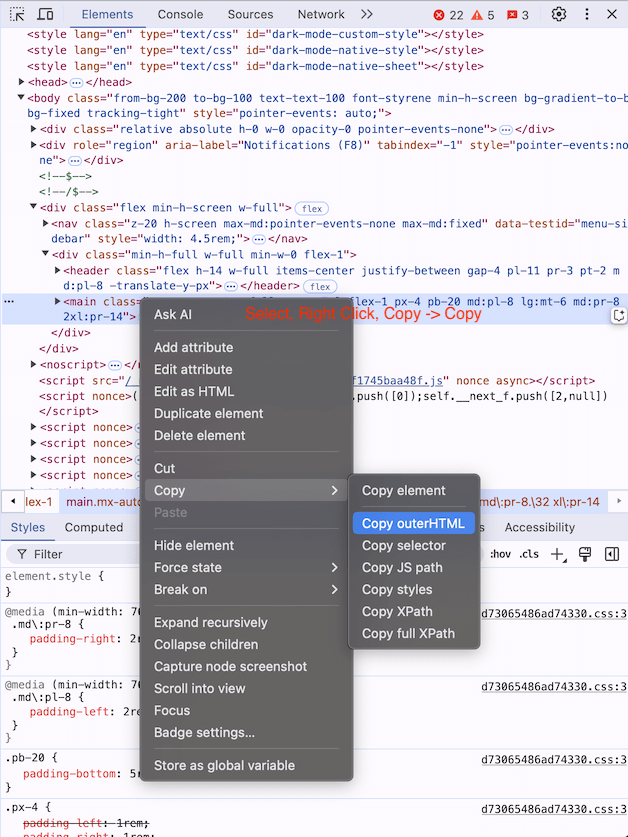Choose Copy full XPath
Viewport: 628px width, 837px height.
[x=413, y=633]
